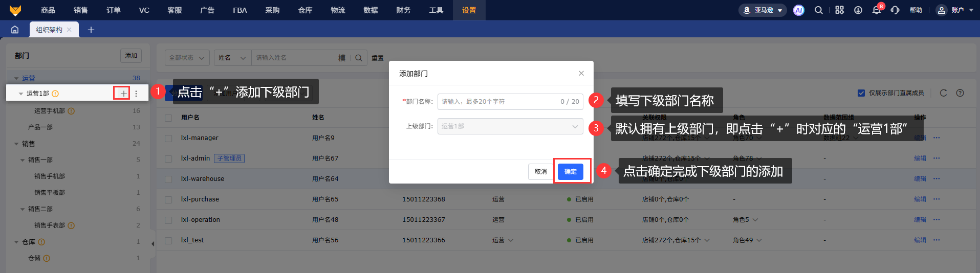The image size is (980, 273).
Task: Refresh the member list
Action: click(x=943, y=93)
